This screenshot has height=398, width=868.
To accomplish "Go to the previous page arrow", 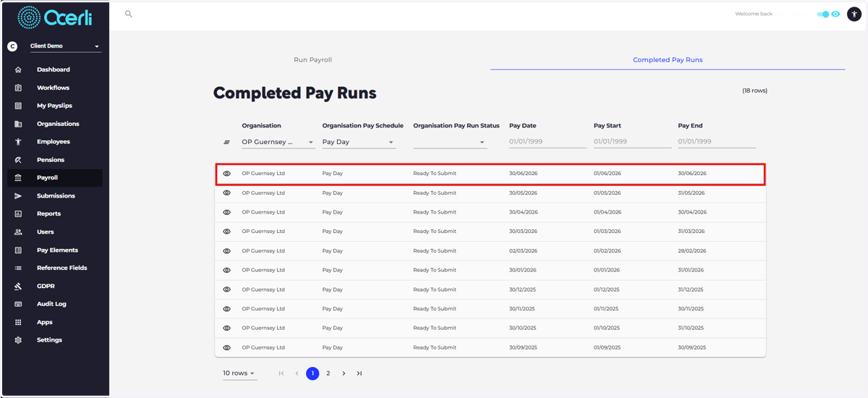I will (297, 373).
